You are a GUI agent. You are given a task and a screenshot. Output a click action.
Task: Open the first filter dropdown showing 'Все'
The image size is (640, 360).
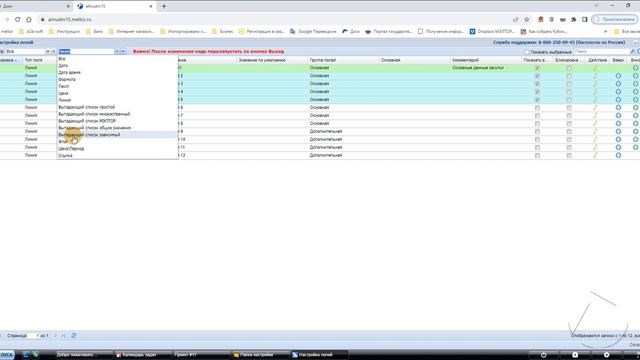[x=48, y=51]
